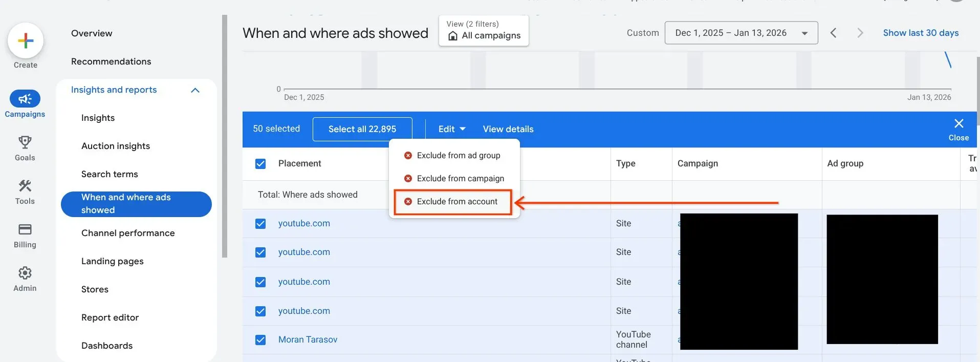
Task: Open Landing pages report
Action: [x=112, y=261]
